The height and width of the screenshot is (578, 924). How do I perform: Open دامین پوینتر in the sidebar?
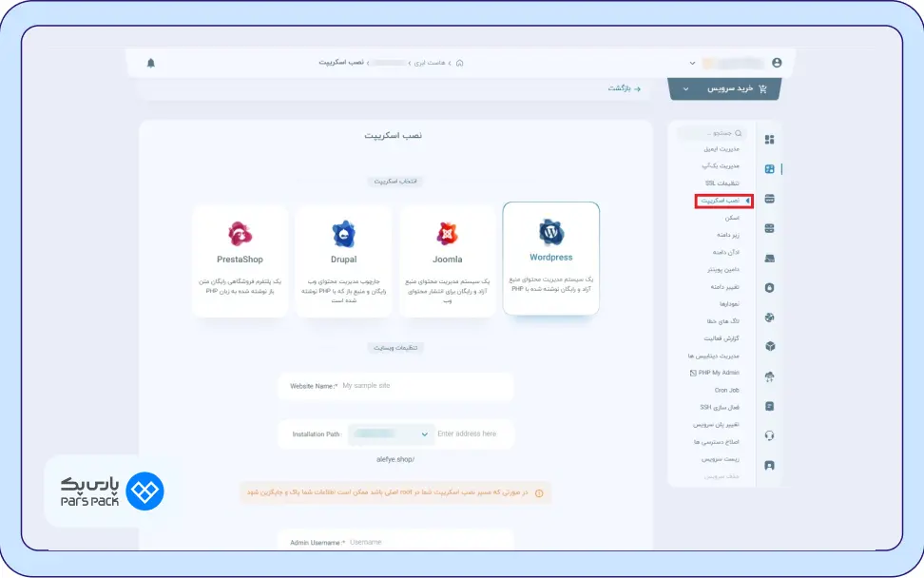pyautogui.click(x=723, y=269)
